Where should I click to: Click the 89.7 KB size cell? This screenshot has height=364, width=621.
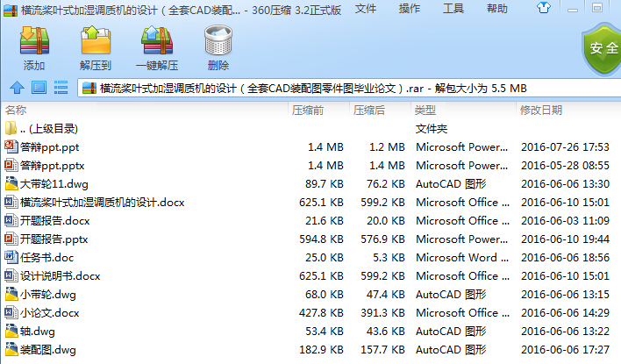tap(324, 184)
